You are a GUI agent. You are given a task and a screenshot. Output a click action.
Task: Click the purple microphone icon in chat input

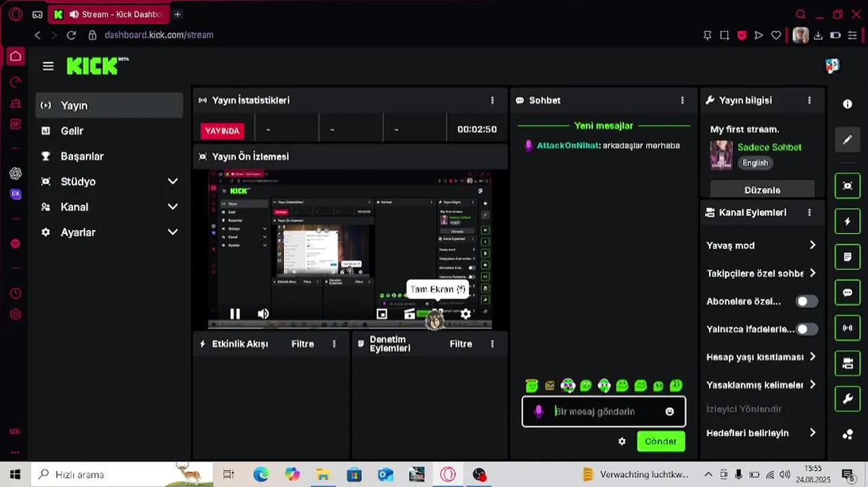(x=539, y=411)
